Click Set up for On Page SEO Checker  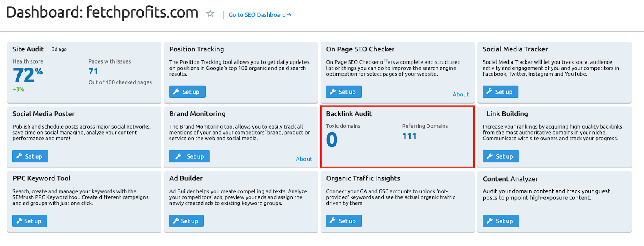(344, 92)
